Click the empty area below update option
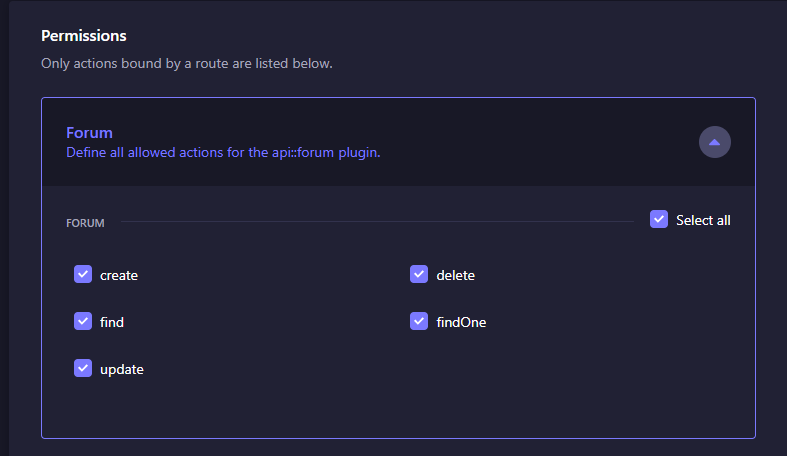 coord(398,407)
